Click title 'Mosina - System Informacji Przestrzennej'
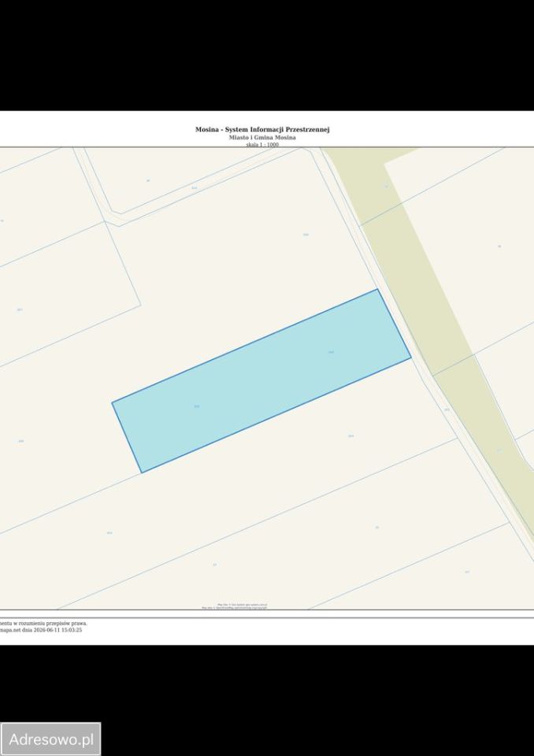Image resolution: width=534 pixels, height=756 pixels. [x=262, y=129]
